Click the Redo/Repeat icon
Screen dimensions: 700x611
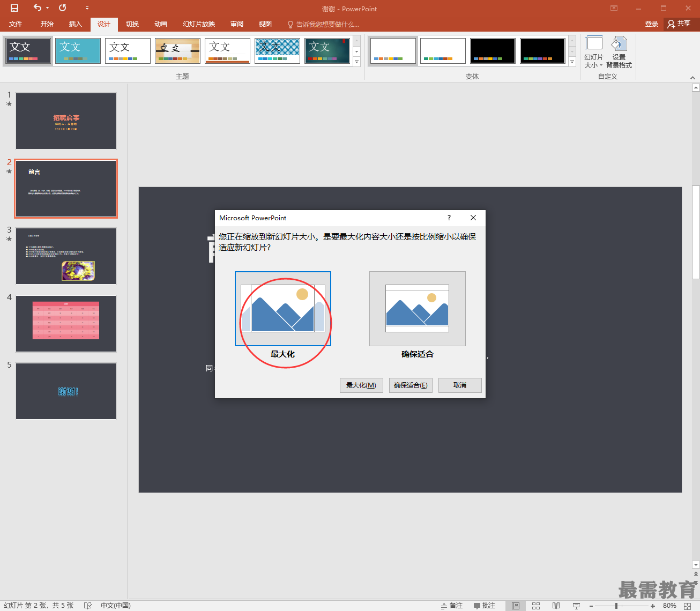(x=63, y=8)
